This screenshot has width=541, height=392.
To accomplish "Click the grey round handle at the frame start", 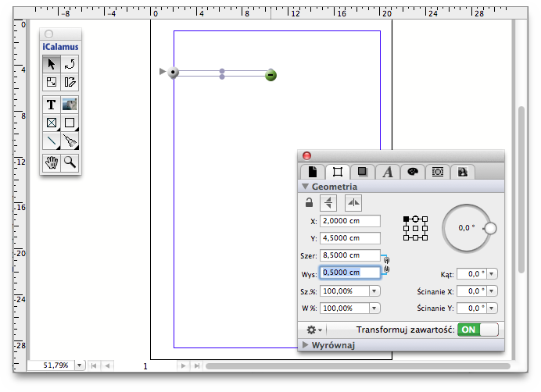I will tap(174, 73).
